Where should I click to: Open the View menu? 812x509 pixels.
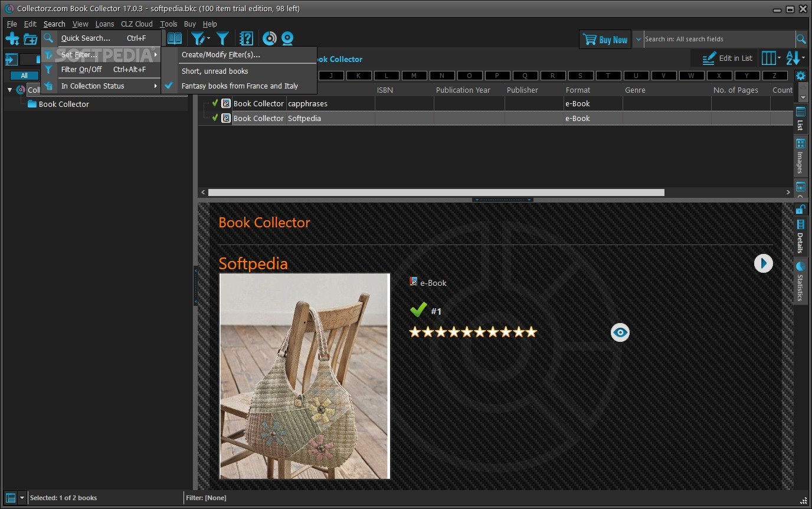click(x=80, y=24)
